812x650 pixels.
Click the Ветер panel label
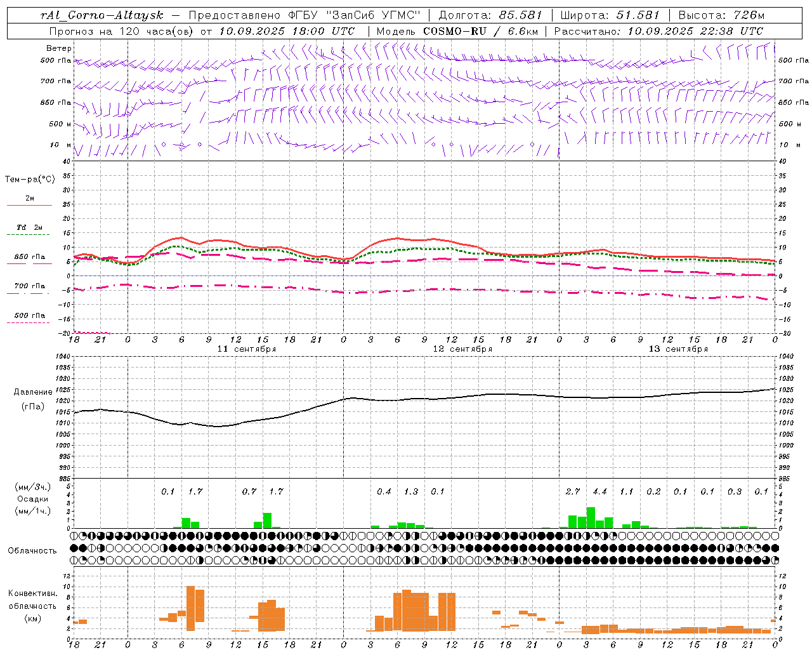(59, 48)
